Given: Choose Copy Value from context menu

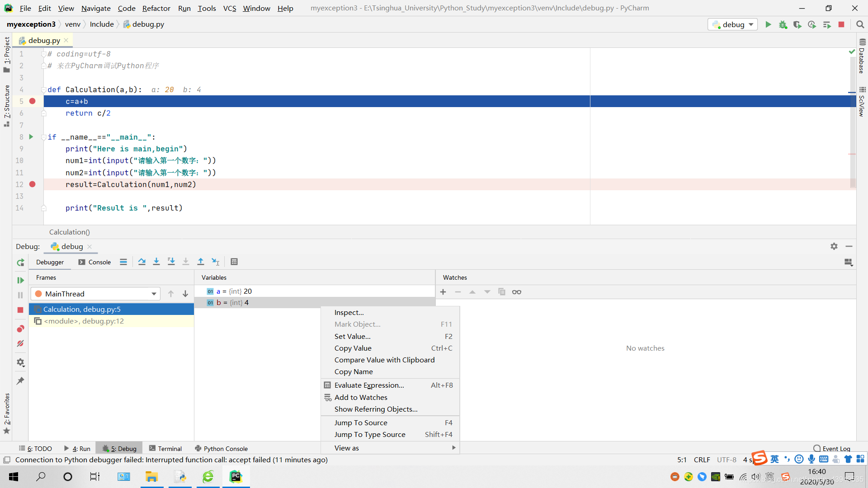Looking at the screenshot, I should tap(390, 348).
